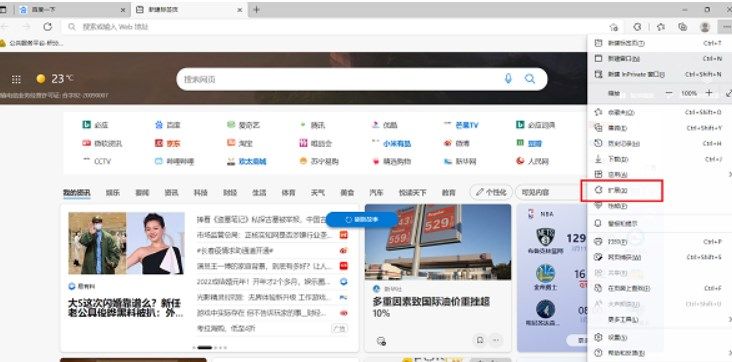Click the zoom out minus button
Image resolution: width=732 pixels, height=362 pixels.
pos(669,93)
